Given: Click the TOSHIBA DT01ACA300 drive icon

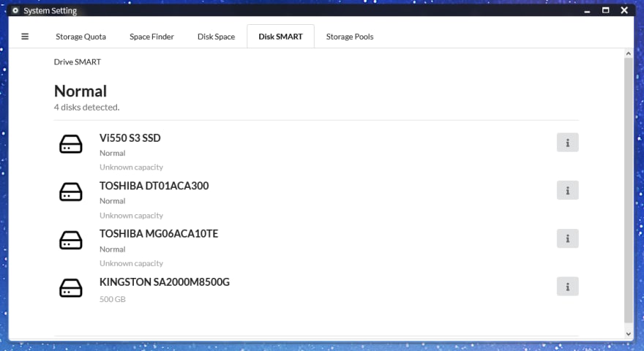Looking at the screenshot, I should pyautogui.click(x=71, y=192).
